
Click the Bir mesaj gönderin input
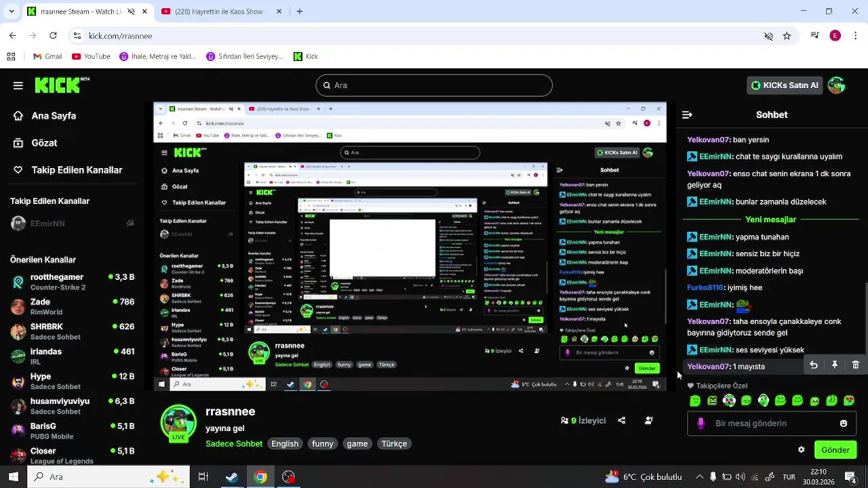pyautogui.click(x=771, y=424)
